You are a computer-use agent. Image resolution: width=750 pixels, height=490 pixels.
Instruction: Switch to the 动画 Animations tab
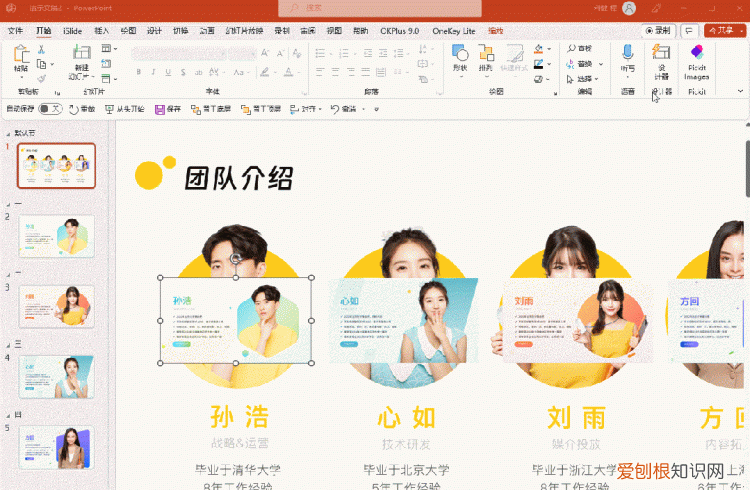(207, 31)
